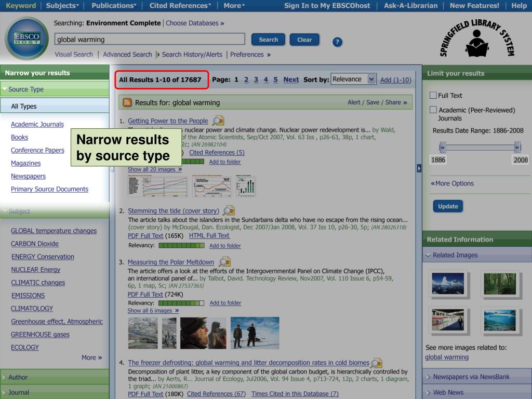The height and width of the screenshot is (399, 532).
Task: Check Academic (Peer-Reviewed) Journals box
Action: point(433,110)
